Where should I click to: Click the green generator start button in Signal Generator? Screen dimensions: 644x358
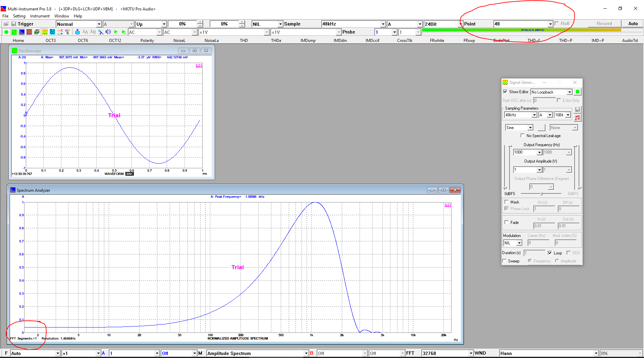click(x=578, y=92)
